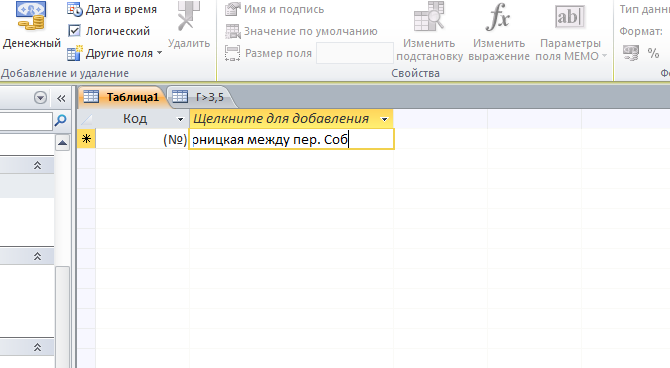670x368 pixels.
Task: Set Значение по умолчанию
Action: pos(302,31)
